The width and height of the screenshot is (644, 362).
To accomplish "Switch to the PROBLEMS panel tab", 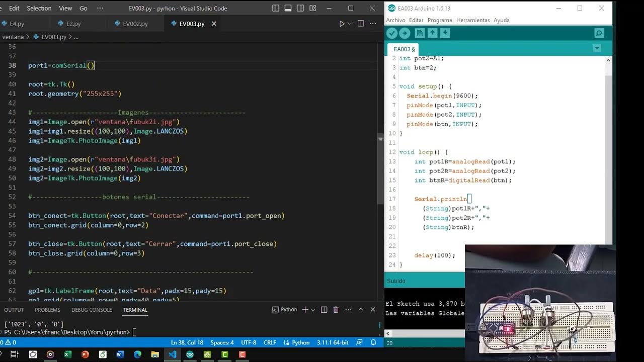I will pyautogui.click(x=47, y=310).
